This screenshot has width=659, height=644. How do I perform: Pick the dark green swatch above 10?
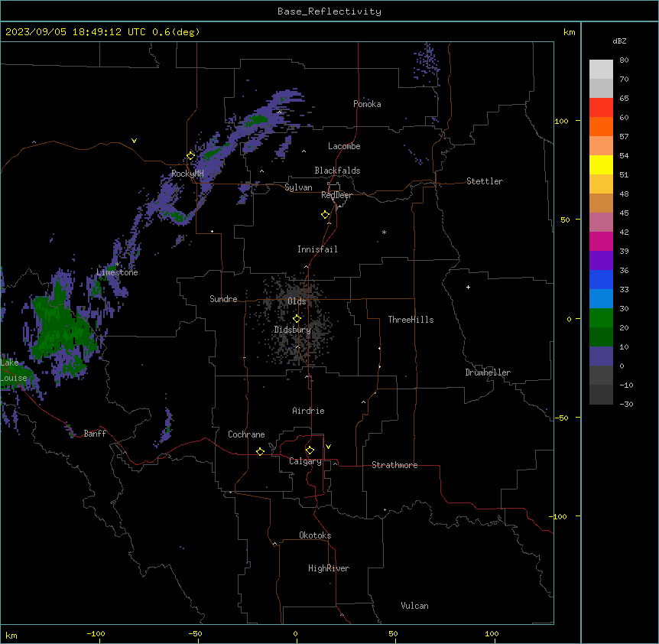tap(601, 337)
